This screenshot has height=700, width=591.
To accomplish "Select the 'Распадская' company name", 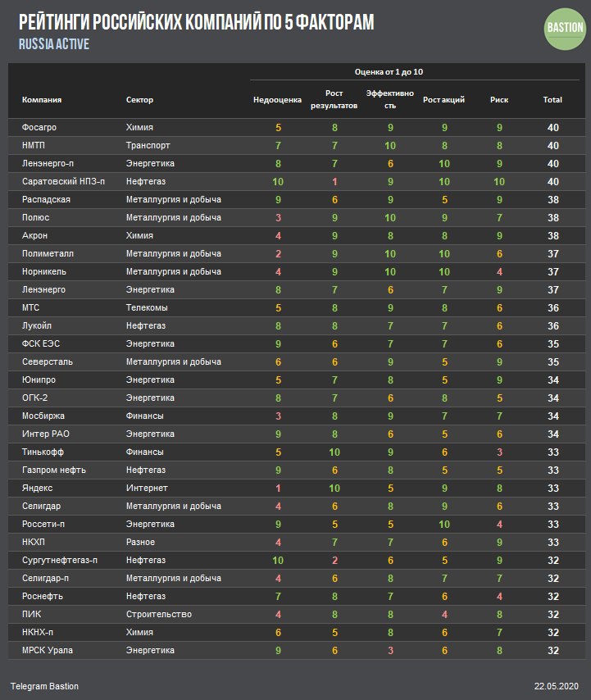I will tap(46, 199).
